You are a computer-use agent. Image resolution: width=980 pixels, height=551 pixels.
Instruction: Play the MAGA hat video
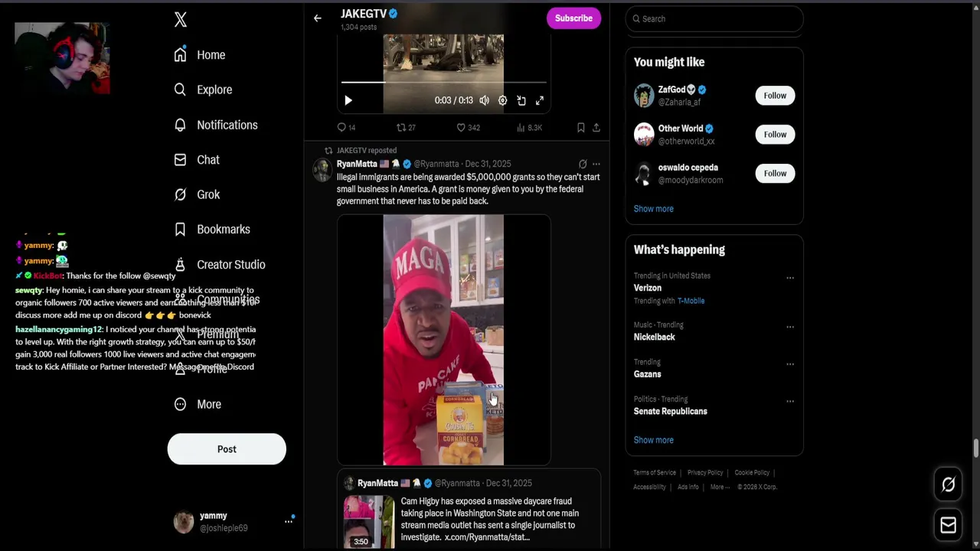coord(444,340)
